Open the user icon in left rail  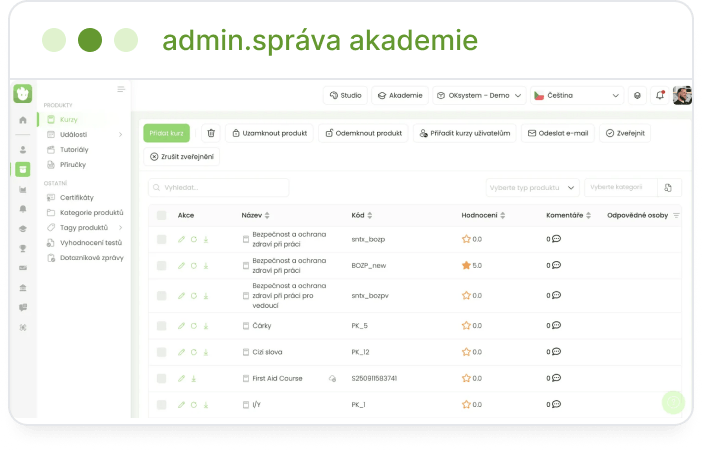23,150
